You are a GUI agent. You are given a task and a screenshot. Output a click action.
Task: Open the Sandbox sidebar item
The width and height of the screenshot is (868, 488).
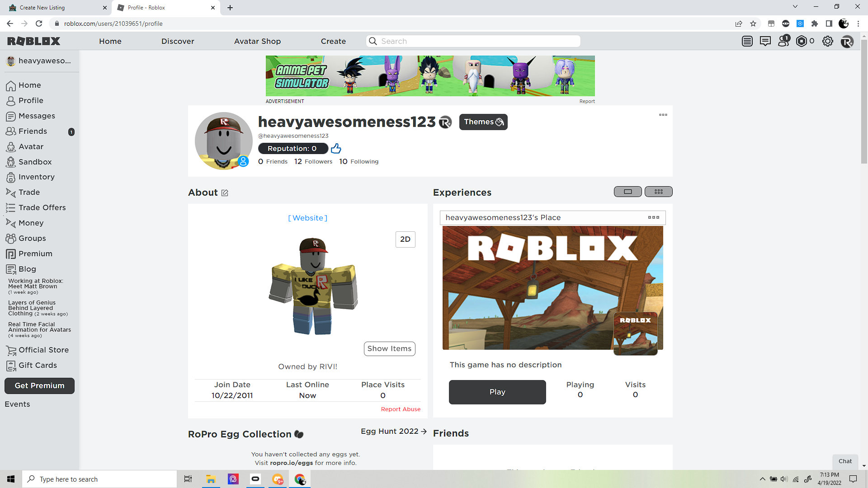(35, 162)
